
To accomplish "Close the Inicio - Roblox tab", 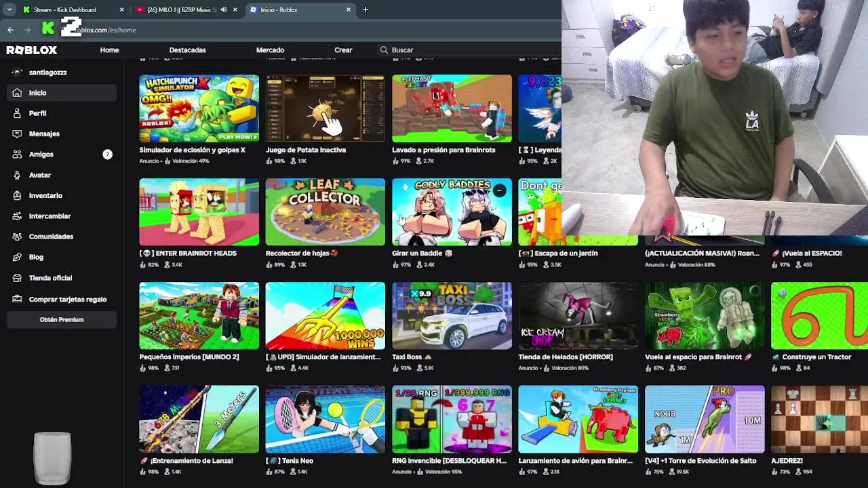I will pos(349,9).
